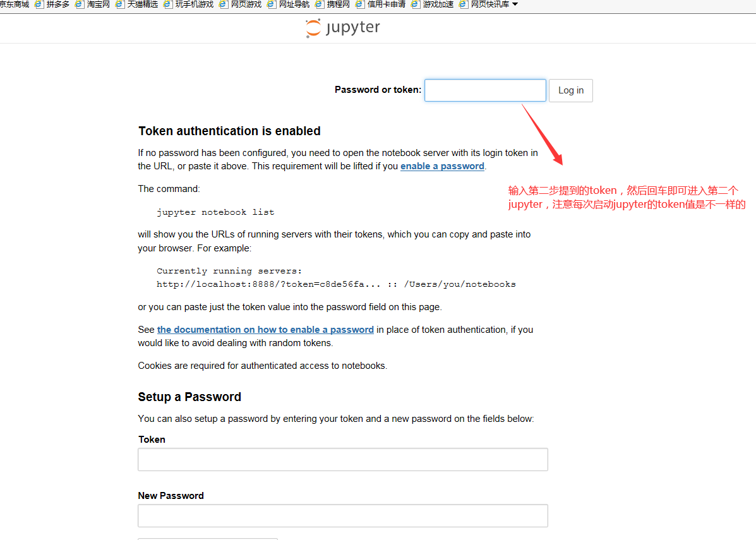
Task: Open the password documentation link
Action: coord(265,329)
